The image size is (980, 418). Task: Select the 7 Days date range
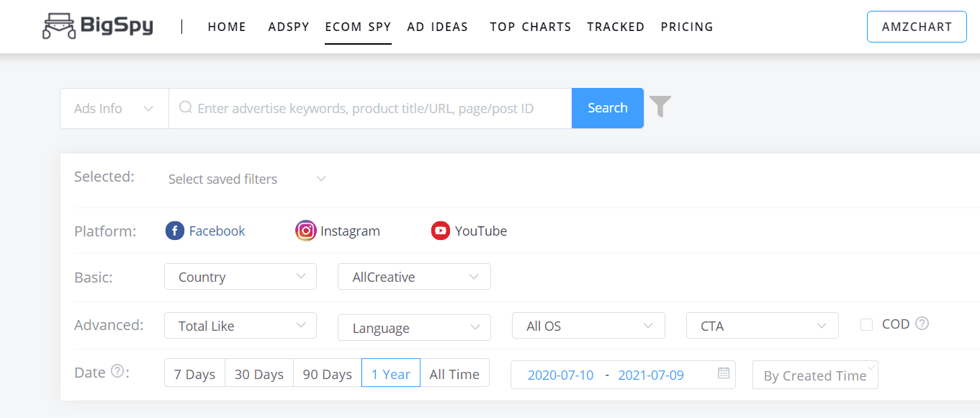[x=194, y=373]
